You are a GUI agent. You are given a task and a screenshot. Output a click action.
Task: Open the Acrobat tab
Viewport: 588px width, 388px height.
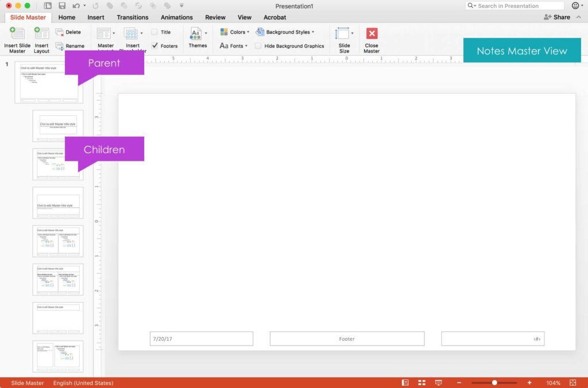[274, 17]
